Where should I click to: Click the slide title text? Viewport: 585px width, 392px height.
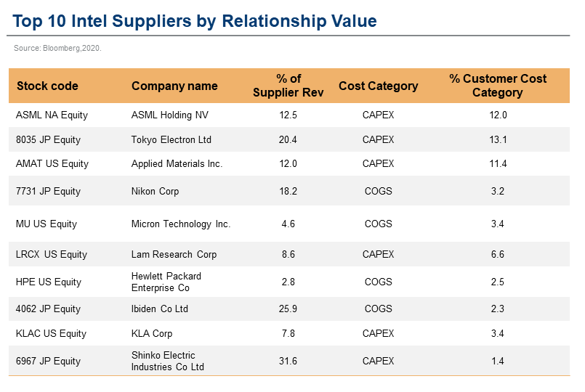pos(195,21)
